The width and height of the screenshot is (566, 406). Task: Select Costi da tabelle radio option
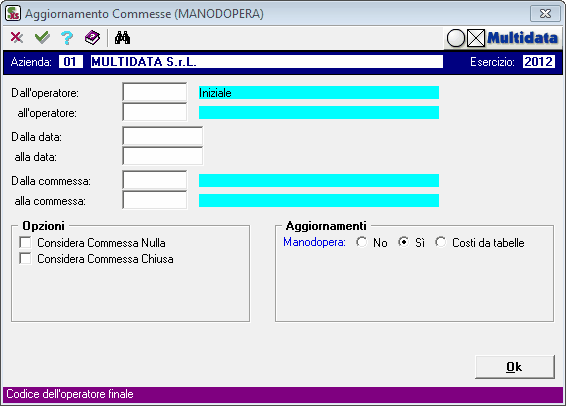[440, 242]
